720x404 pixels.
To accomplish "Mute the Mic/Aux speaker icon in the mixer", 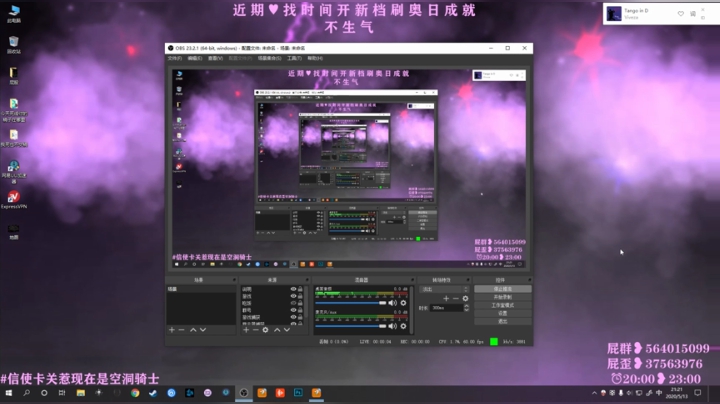I will 393,326.
